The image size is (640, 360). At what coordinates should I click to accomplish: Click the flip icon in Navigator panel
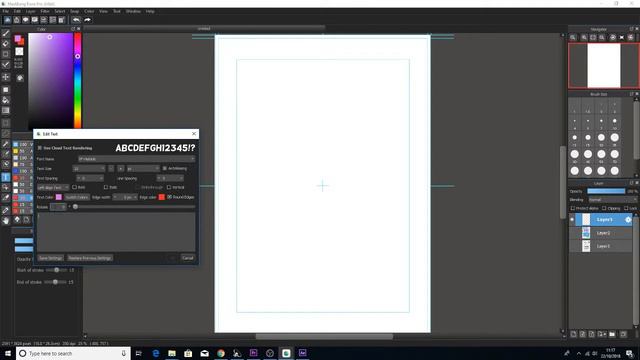pos(622,38)
